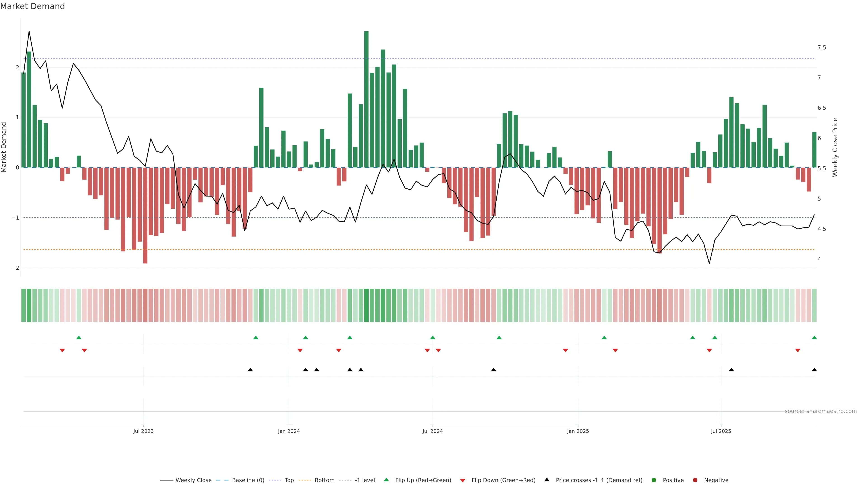Click the last black price-cross triangle marker

point(814,370)
